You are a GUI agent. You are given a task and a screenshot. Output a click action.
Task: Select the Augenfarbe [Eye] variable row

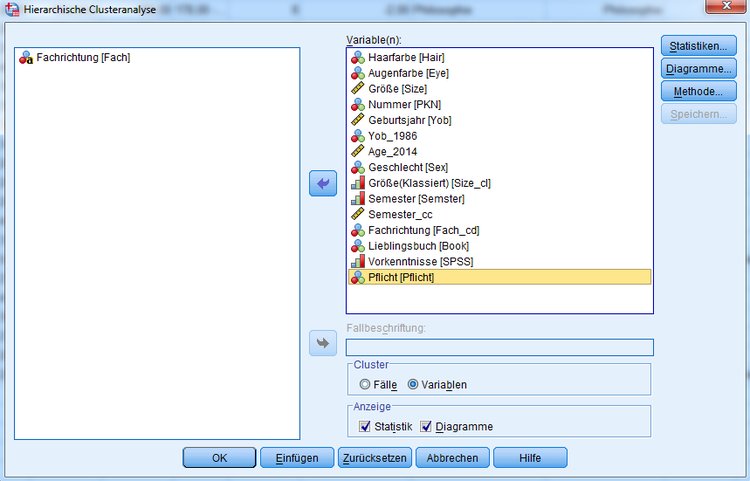499,73
